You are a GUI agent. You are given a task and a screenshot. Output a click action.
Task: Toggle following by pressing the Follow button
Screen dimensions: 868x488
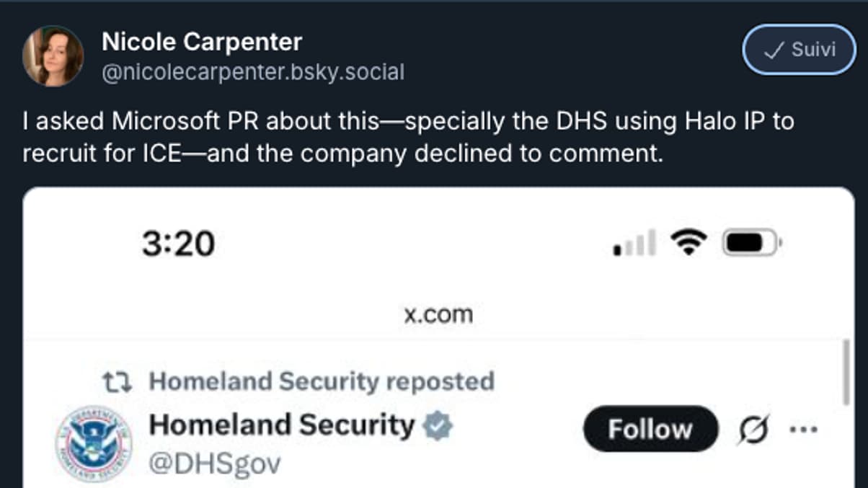650,428
